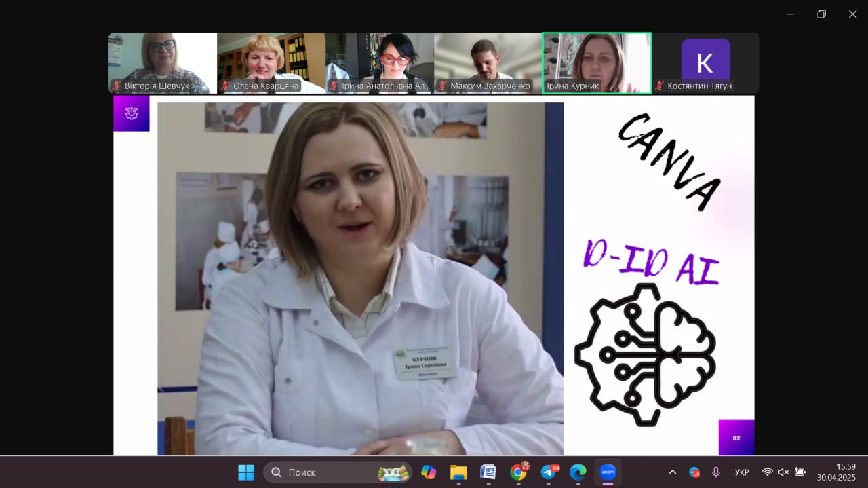Viewport: 868px width, 488px height.
Task: Select Вікторія Шевчук's video tile
Action: click(x=163, y=62)
